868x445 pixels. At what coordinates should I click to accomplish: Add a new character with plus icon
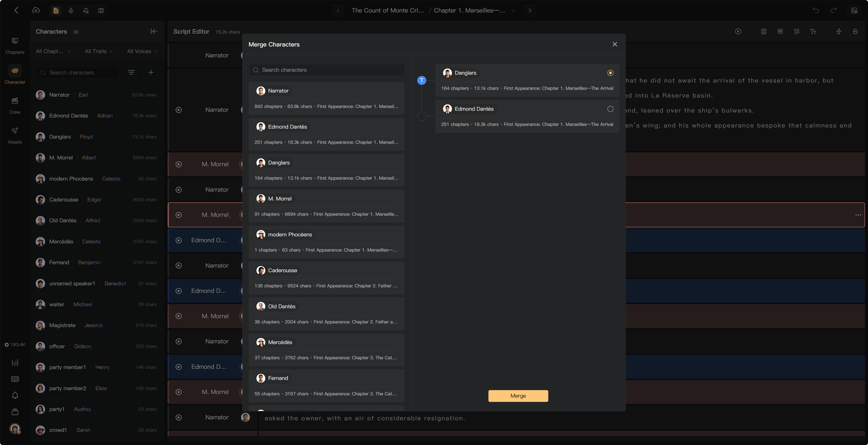click(x=151, y=73)
